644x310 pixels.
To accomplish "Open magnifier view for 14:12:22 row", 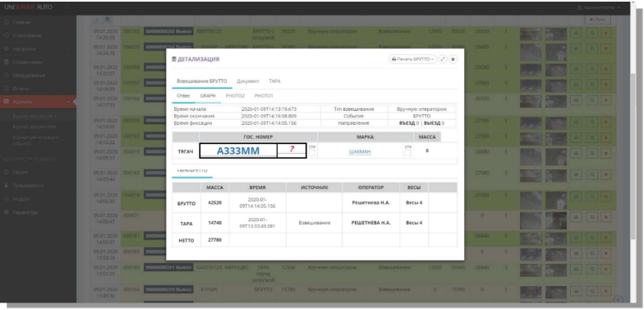I will pyautogui.click(x=591, y=138).
